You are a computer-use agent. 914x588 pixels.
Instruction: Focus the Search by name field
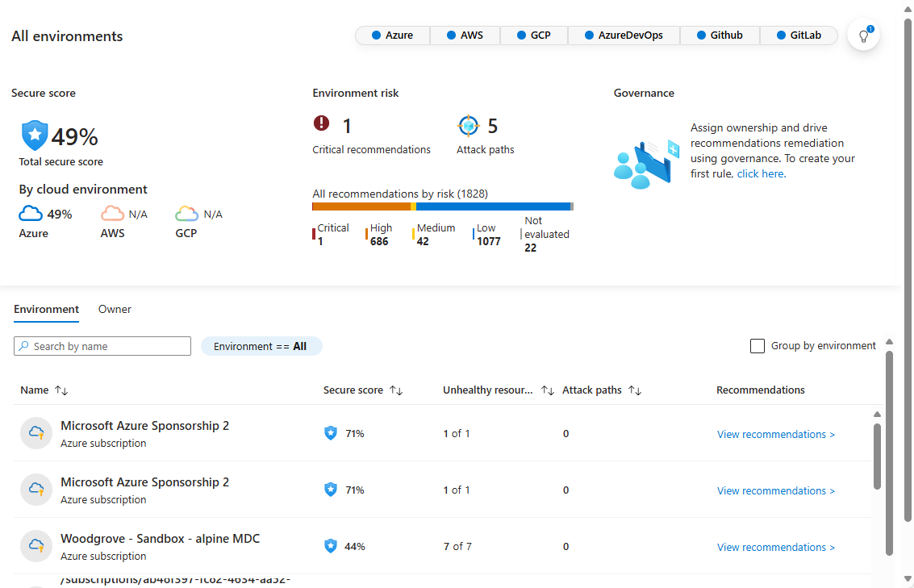pos(102,346)
